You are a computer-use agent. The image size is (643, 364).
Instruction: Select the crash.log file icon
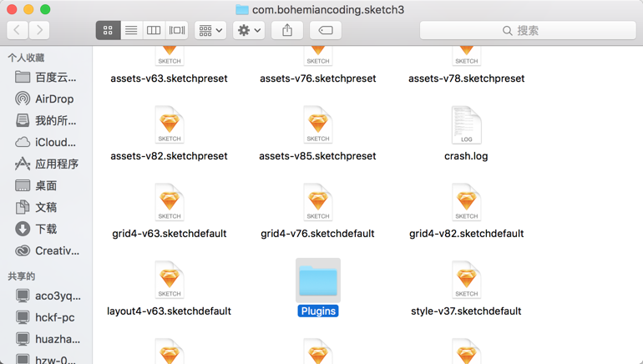466,124
